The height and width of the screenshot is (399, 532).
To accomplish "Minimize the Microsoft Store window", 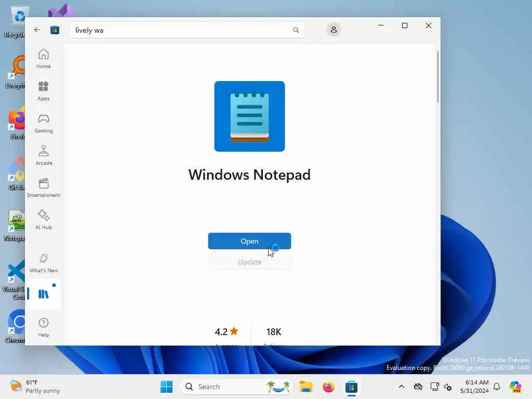I will point(381,25).
